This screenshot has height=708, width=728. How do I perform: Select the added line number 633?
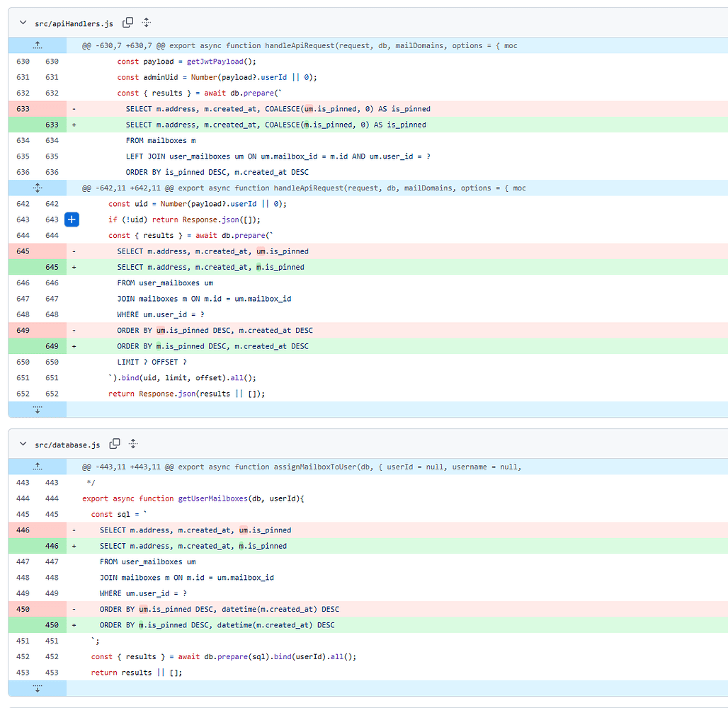[52, 125]
